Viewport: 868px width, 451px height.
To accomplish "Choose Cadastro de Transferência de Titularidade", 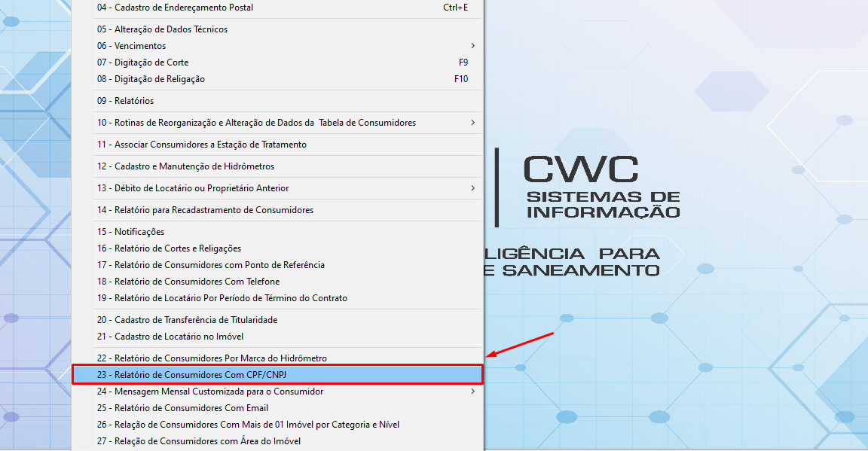I will tap(187, 320).
